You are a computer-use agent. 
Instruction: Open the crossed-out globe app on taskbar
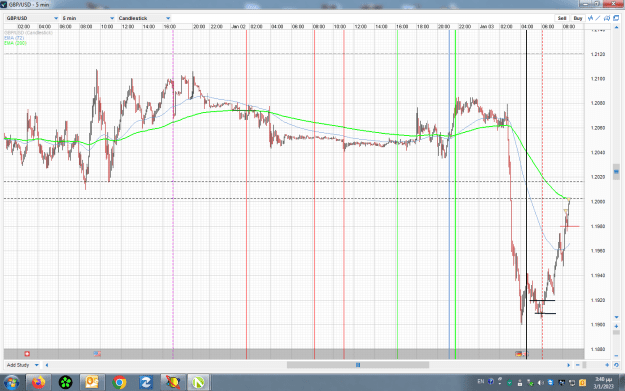pyautogui.click(x=173, y=383)
